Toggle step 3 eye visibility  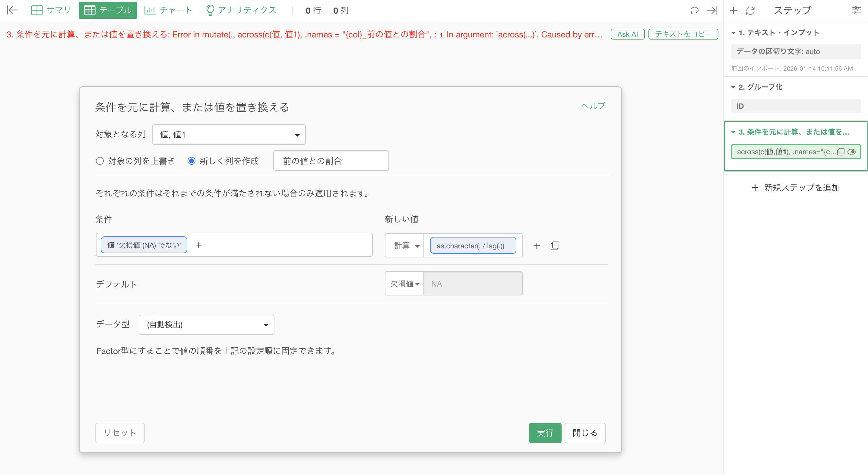tap(851, 152)
